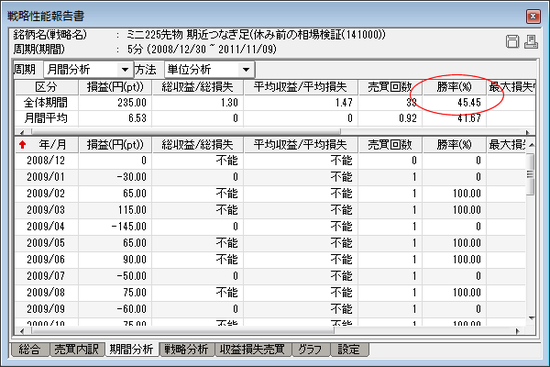This screenshot has height=367, width=550.
Task: Select the 2009/05 row
Action: coord(270,243)
